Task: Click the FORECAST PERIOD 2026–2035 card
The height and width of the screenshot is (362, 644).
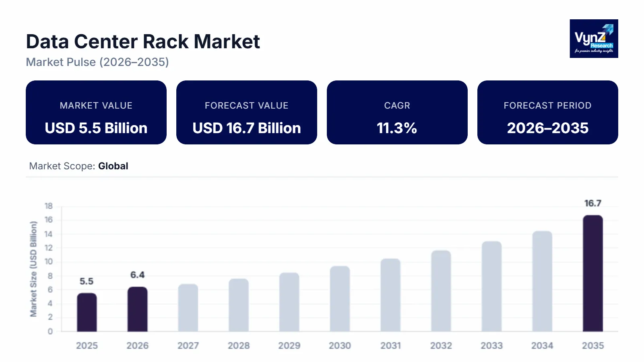Action: pyautogui.click(x=548, y=112)
